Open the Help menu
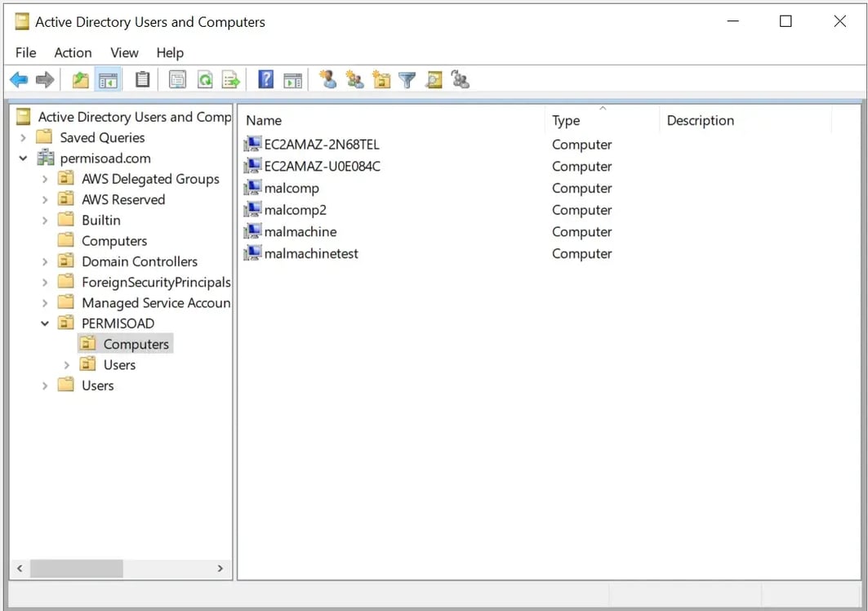The height and width of the screenshot is (611, 868). 170,52
